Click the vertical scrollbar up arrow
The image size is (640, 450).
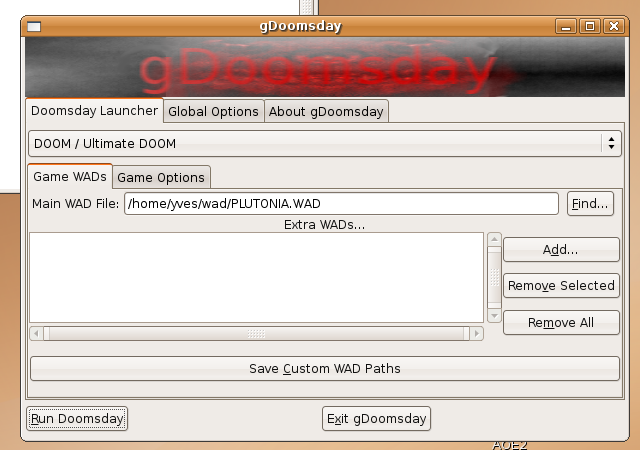click(x=494, y=239)
